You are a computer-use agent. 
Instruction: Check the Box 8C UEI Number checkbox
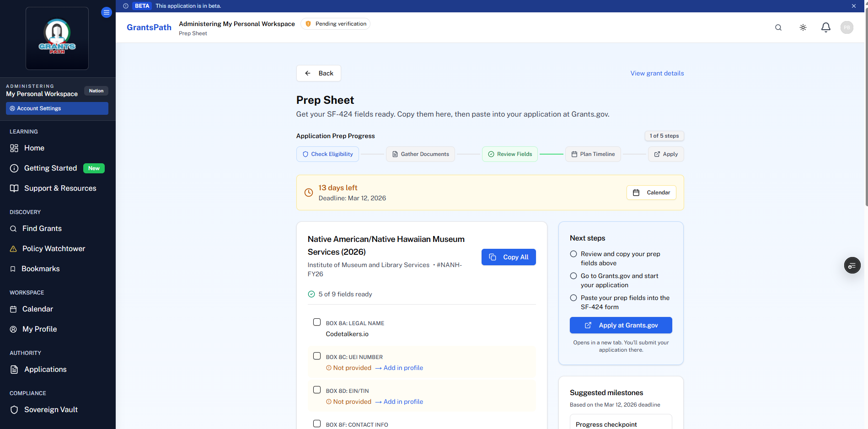click(x=317, y=355)
